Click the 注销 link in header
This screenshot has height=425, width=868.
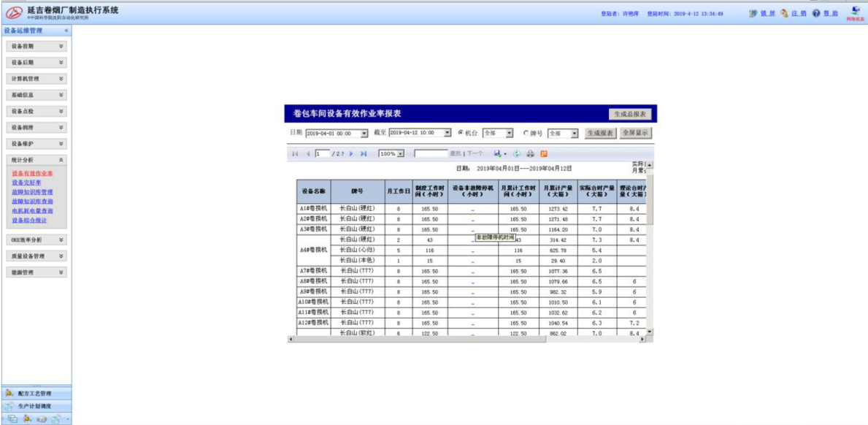point(799,13)
